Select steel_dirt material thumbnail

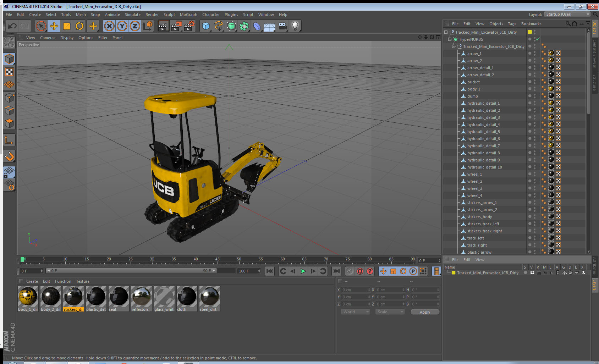(210, 297)
